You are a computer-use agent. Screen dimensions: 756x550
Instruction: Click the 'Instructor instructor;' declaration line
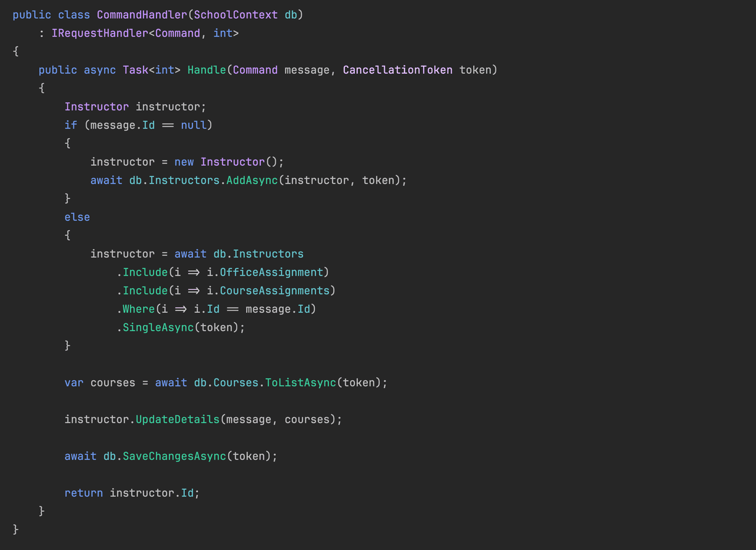pos(135,106)
